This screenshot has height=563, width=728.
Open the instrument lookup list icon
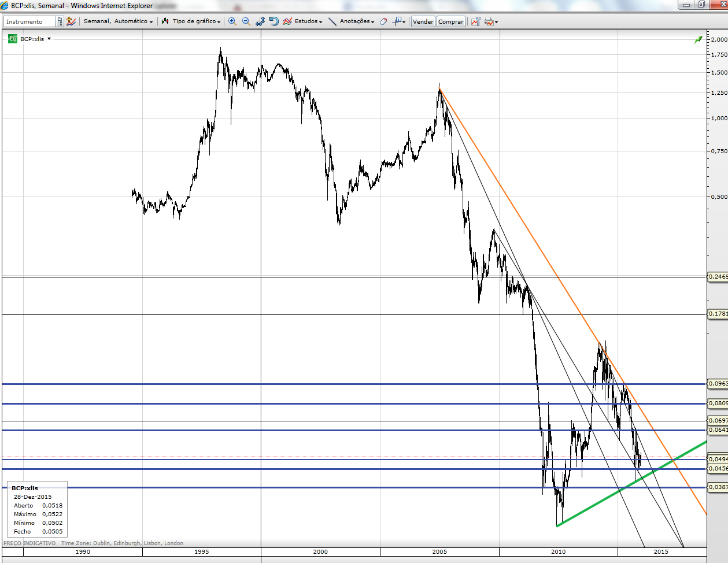pos(60,21)
